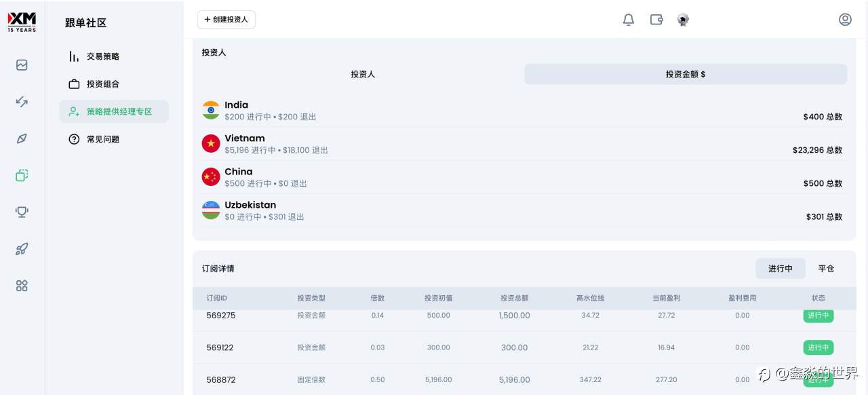
Task: Sort investors by 投资金额 $
Action: pyautogui.click(x=685, y=74)
